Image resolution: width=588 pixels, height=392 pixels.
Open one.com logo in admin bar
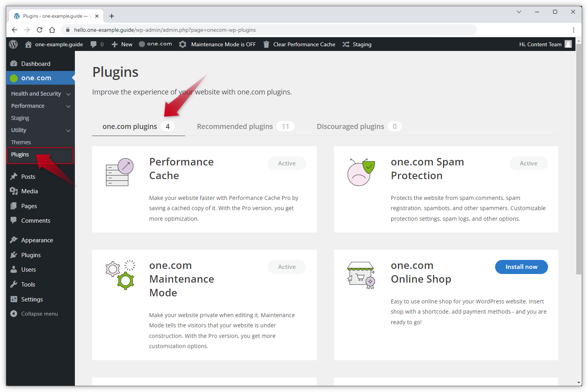(x=155, y=44)
